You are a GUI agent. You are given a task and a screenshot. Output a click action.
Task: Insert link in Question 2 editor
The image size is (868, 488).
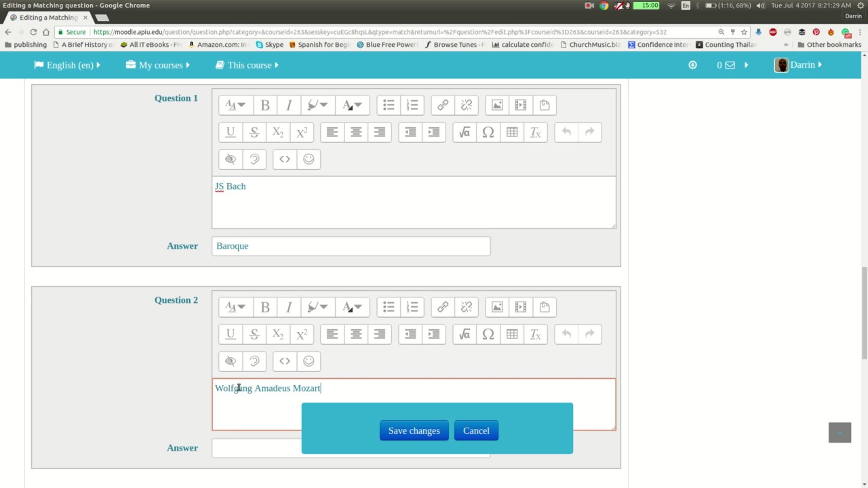click(443, 307)
